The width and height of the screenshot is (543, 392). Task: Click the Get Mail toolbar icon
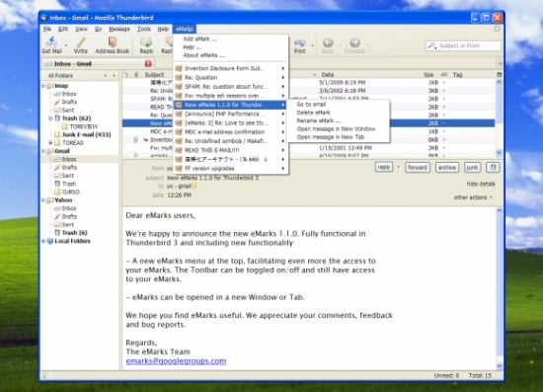(x=51, y=42)
